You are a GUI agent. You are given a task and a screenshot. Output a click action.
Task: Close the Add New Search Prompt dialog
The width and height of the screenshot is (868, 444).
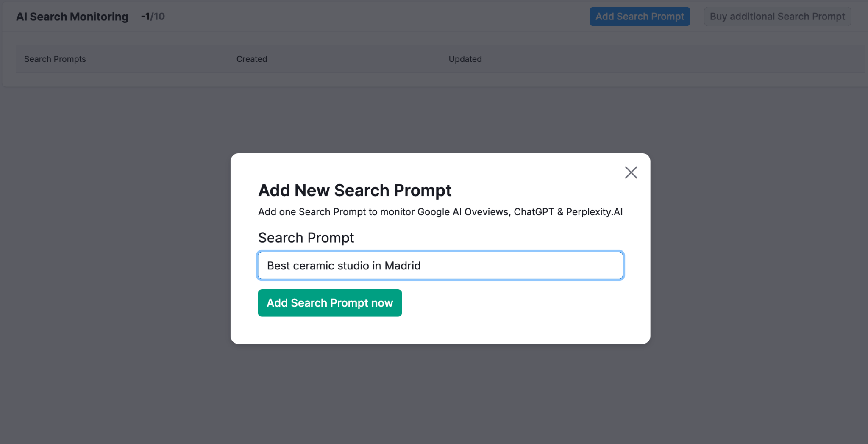pos(631,172)
